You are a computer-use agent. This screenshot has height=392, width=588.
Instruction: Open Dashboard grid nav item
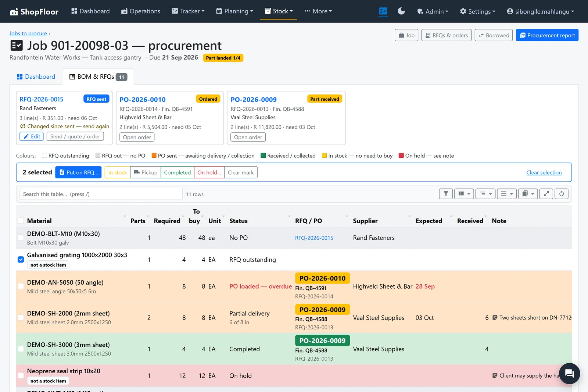(90, 11)
